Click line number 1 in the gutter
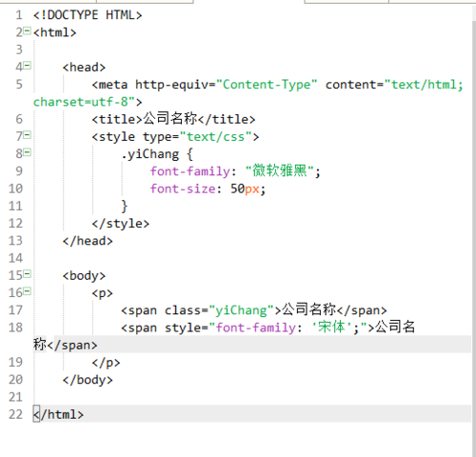This screenshot has width=476, height=457. (x=19, y=15)
